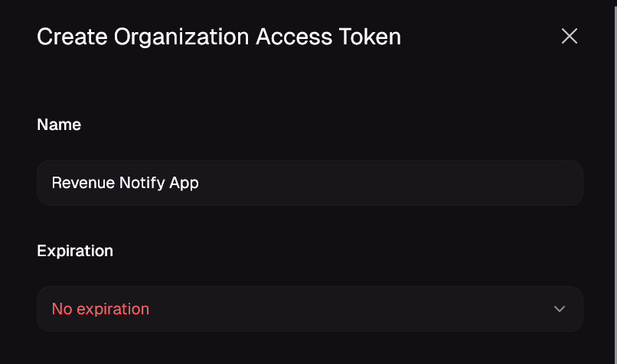The height and width of the screenshot is (364, 617).
Task: Open the Expiration dropdown
Action: coord(309,309)
